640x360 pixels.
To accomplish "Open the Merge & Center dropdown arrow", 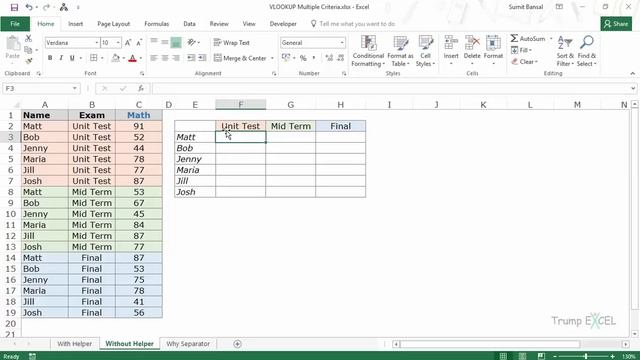I will 272,58.
